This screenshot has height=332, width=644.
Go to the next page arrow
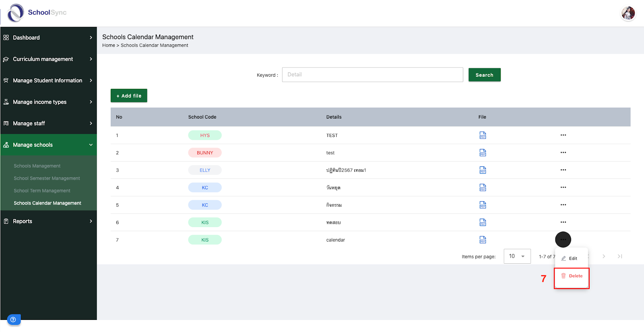click(x=604, y=256)
